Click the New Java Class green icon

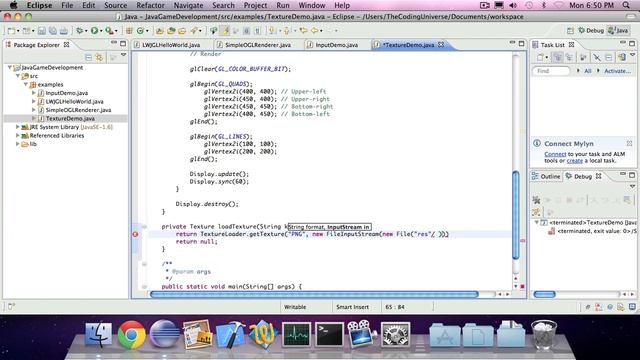(141, 31)
